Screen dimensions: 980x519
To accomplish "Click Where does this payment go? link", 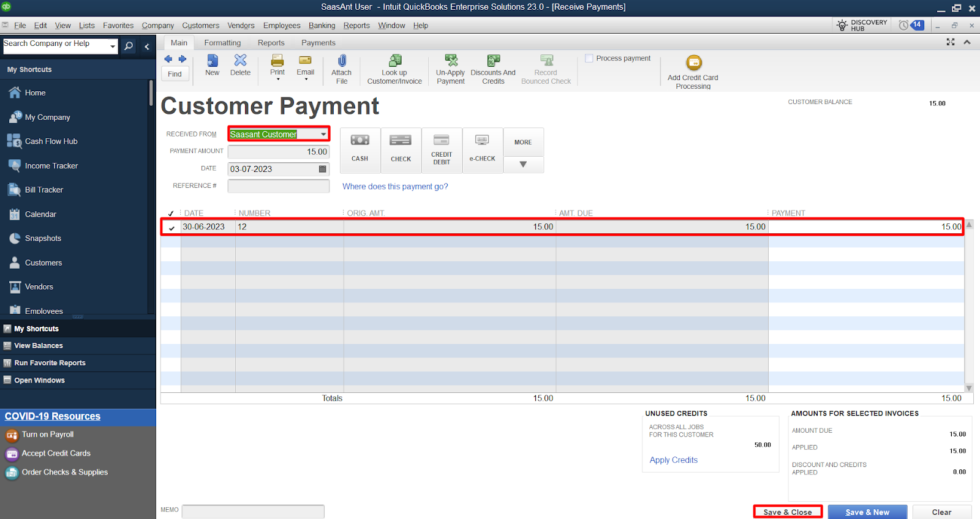I will click(395, 187).
